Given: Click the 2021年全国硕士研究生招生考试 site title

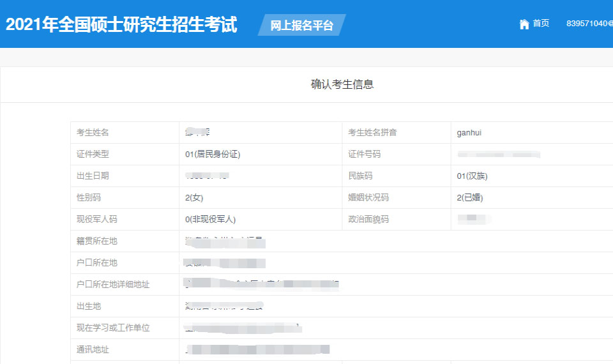Looking at the screenshot, I should click(x=121, y=25).
